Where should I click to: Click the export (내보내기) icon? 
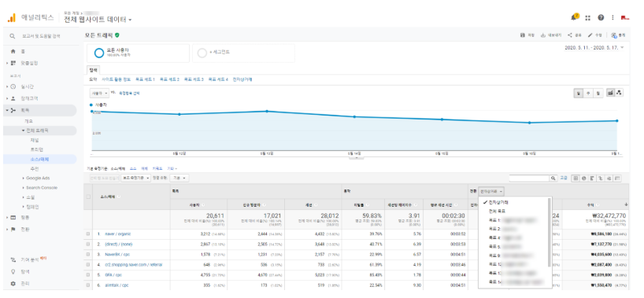point(543,35)
